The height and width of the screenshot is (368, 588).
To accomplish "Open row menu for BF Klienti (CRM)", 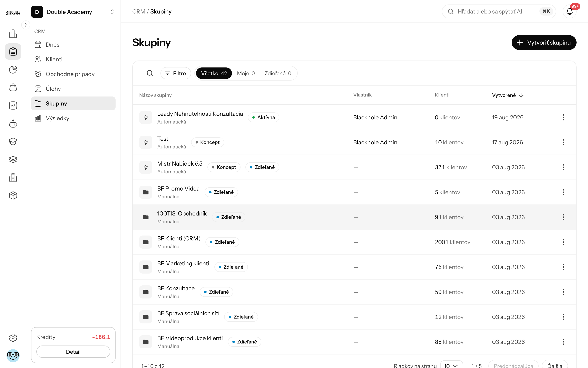I will pyautogui.click(x=563, y=242).
